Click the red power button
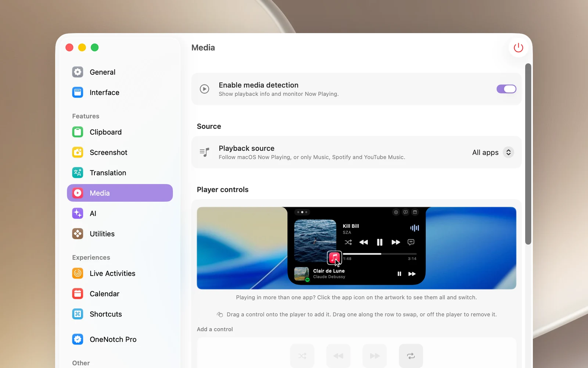Screen dimensions: 588x368 tap(518, 47)
